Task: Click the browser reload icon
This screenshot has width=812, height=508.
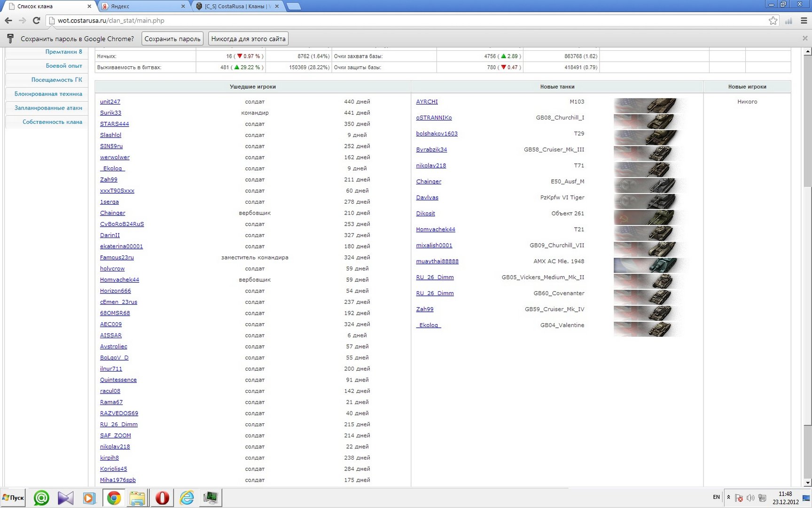Action: tap(36, 20)
